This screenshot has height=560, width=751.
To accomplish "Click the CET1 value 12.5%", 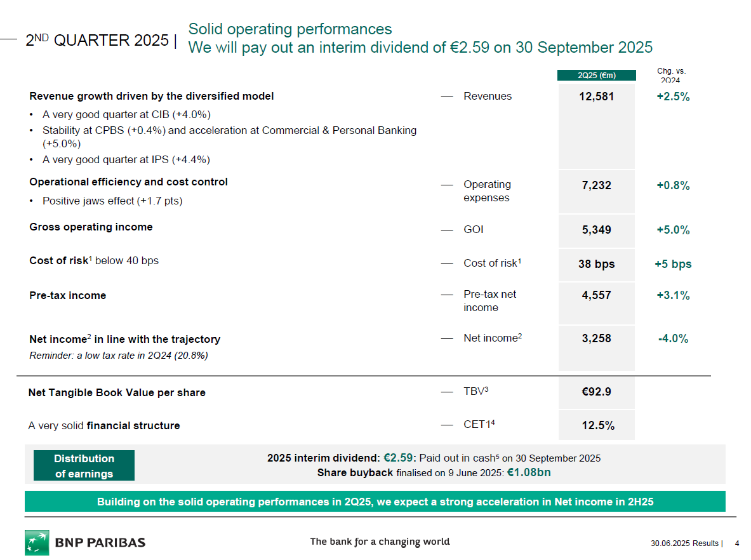I will (596, 425).
